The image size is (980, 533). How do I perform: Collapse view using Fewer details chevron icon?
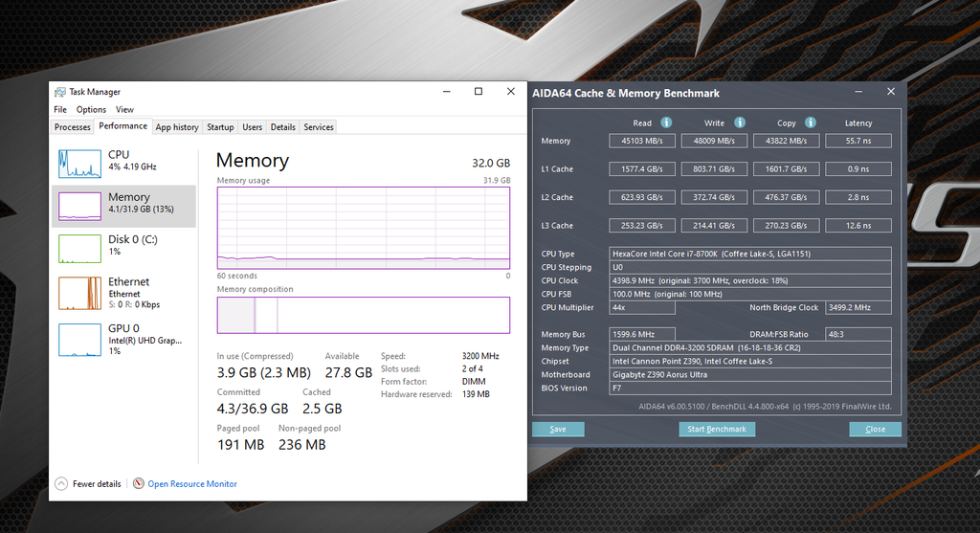pos(61,483)
